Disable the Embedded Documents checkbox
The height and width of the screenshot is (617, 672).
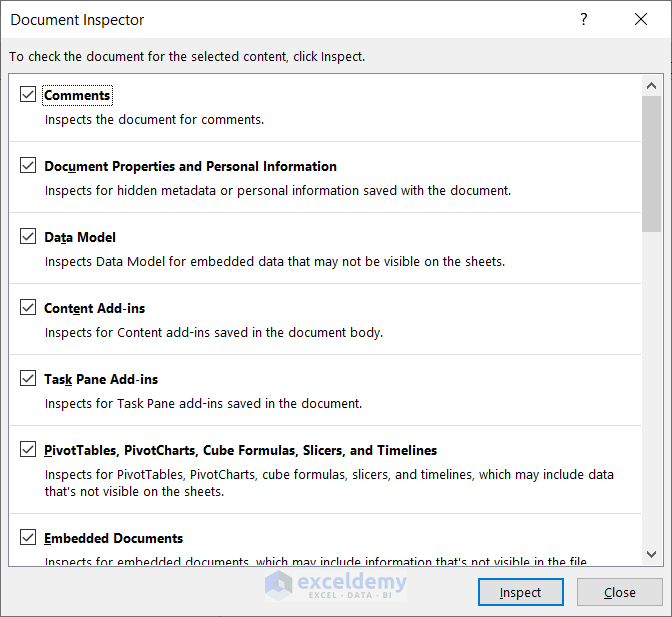pyautogui.click(x=28, y=538)
